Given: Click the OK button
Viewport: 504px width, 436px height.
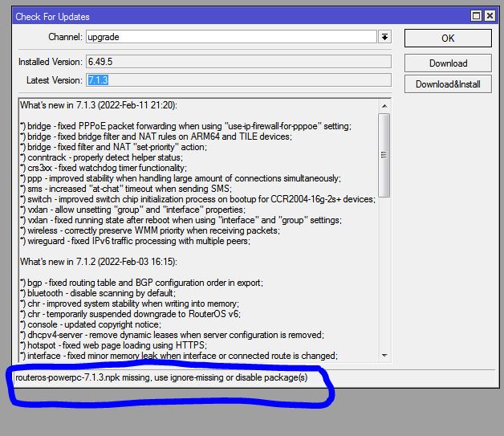Looking at the screenshot, I should pos(448,39).
